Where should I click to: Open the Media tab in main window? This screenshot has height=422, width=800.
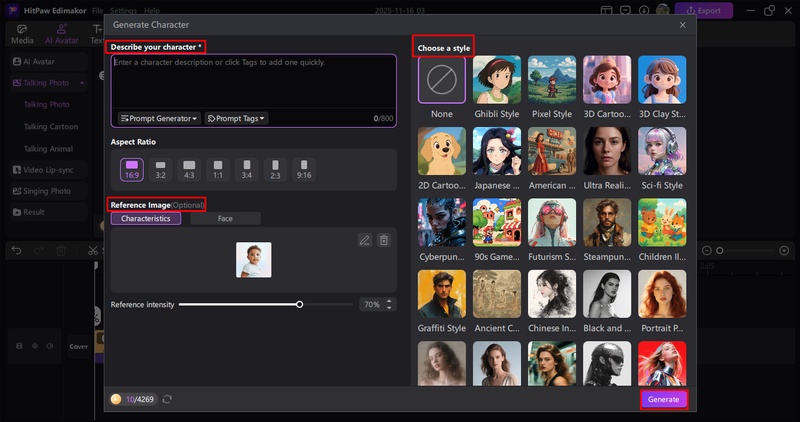22,34
